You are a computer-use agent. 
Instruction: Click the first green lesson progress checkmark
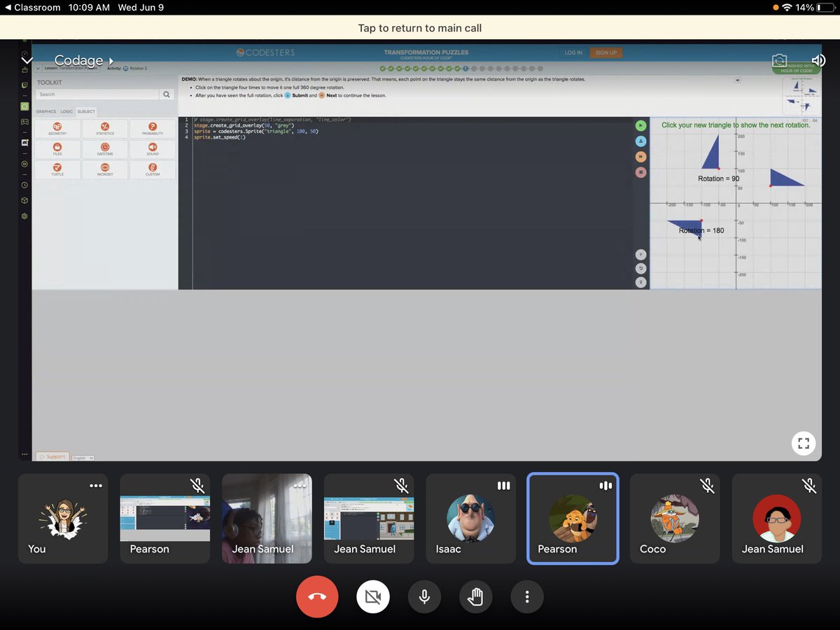pos(383,69)
